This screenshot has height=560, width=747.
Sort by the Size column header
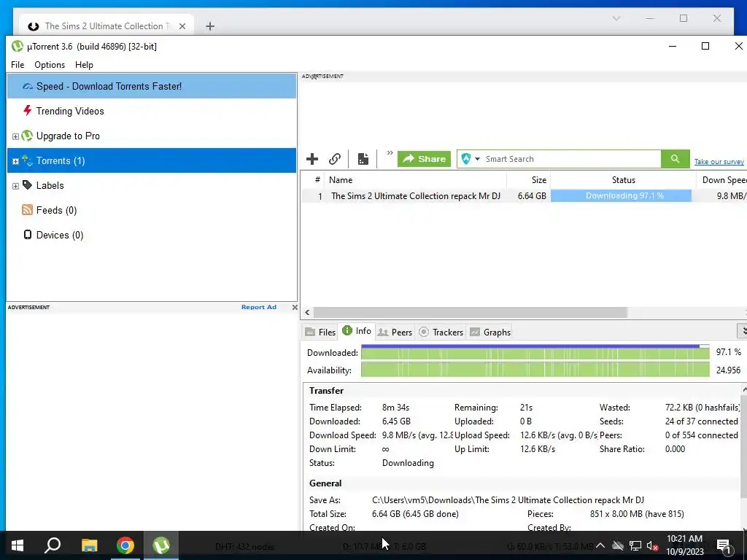click(529, 180)
